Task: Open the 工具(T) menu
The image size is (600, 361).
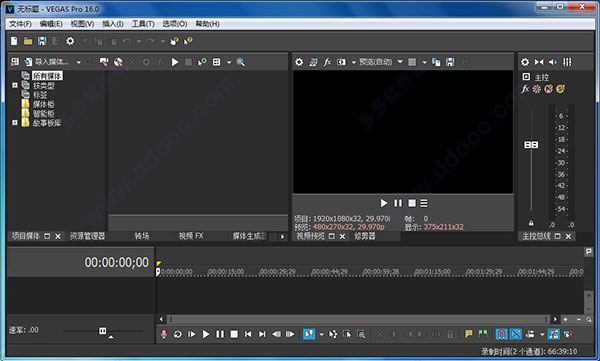Action: tap(143, 24)
